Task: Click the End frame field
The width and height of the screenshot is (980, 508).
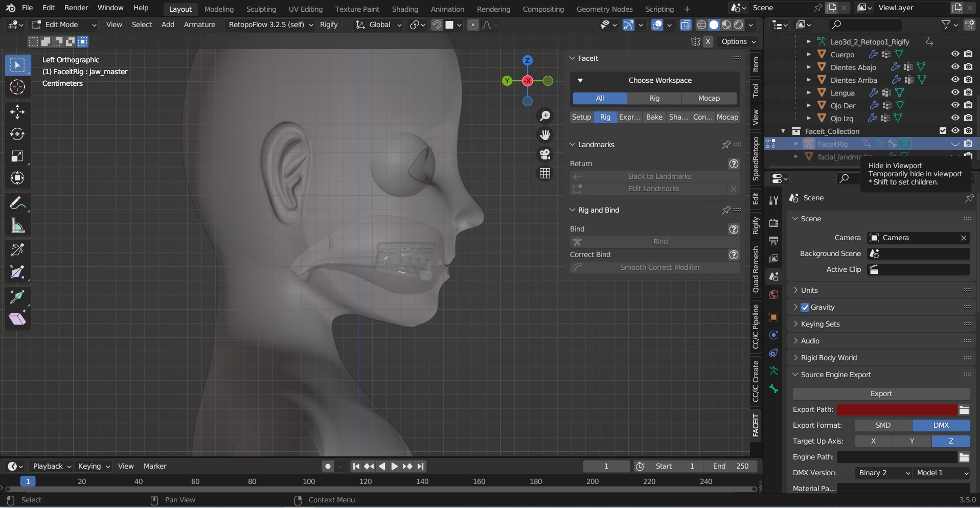Action: coord(731,466)
